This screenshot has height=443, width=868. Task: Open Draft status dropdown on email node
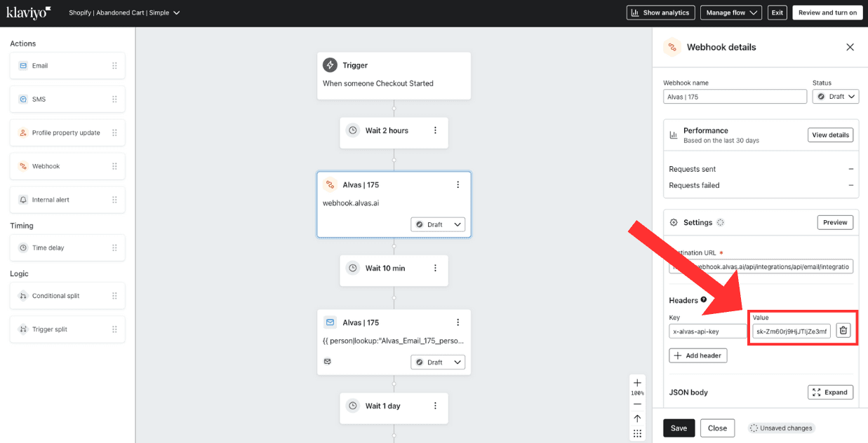[438, 362]
